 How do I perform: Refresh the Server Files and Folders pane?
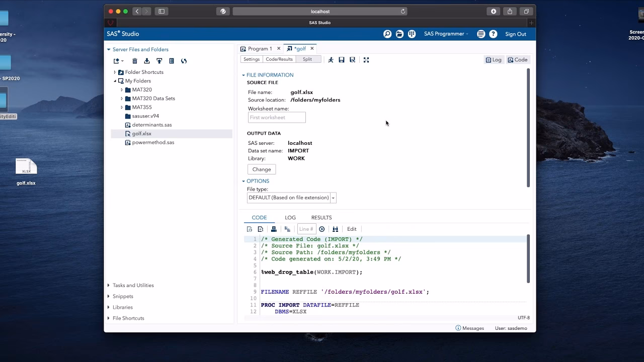coord(184,61)
